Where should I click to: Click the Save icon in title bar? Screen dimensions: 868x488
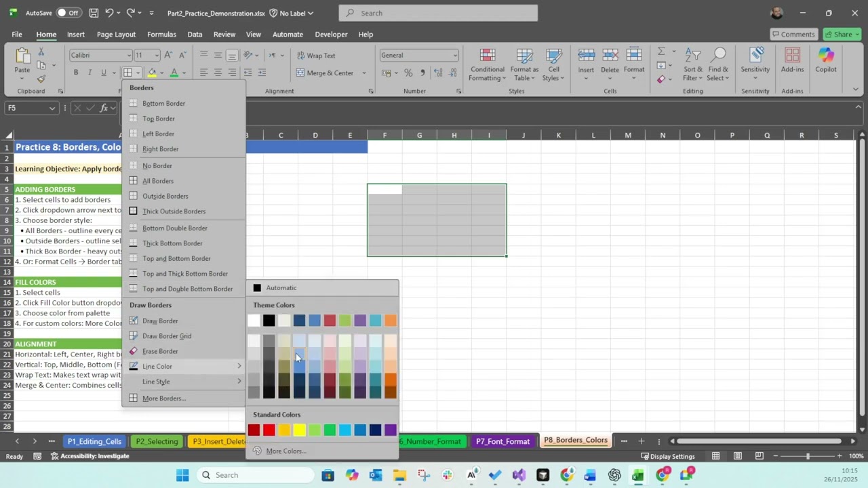[94, 13]
